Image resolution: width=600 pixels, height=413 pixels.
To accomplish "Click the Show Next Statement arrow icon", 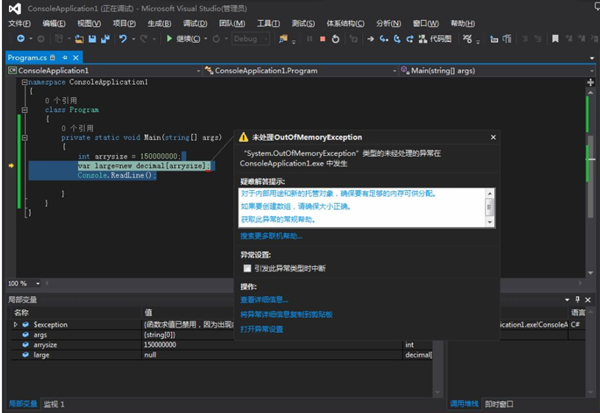I will click(x=370, y=39).
